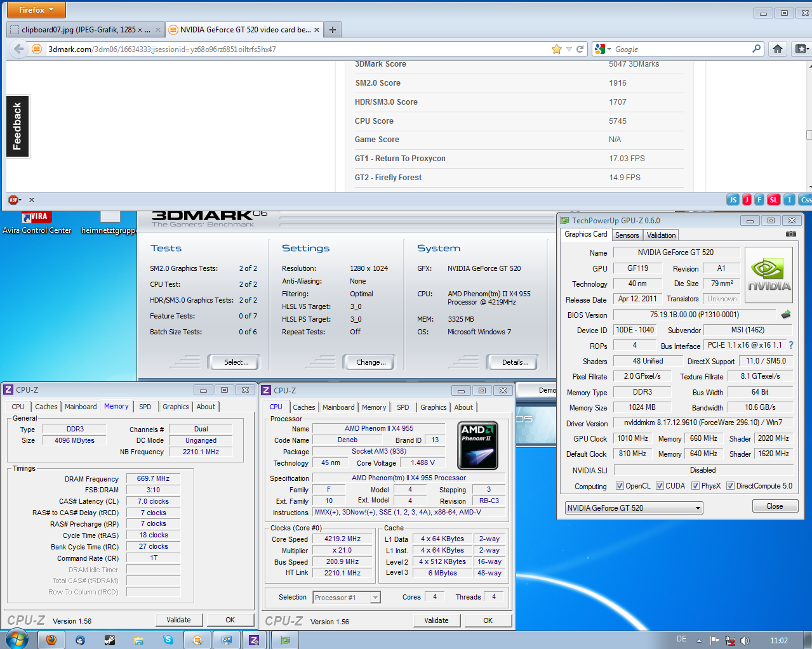Open the Windows Start menu

pos(17,639)
